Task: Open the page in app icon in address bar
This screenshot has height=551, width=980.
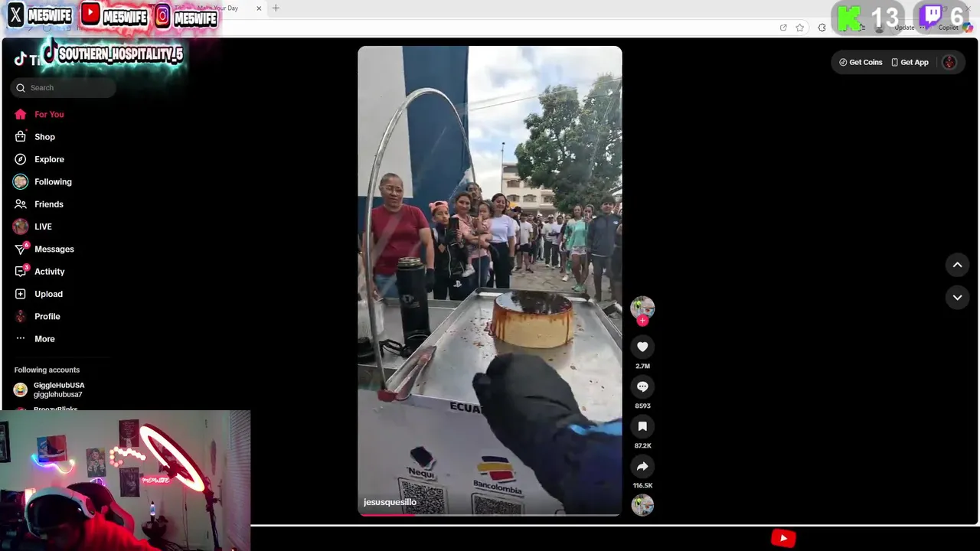Action: pos(783,28)
